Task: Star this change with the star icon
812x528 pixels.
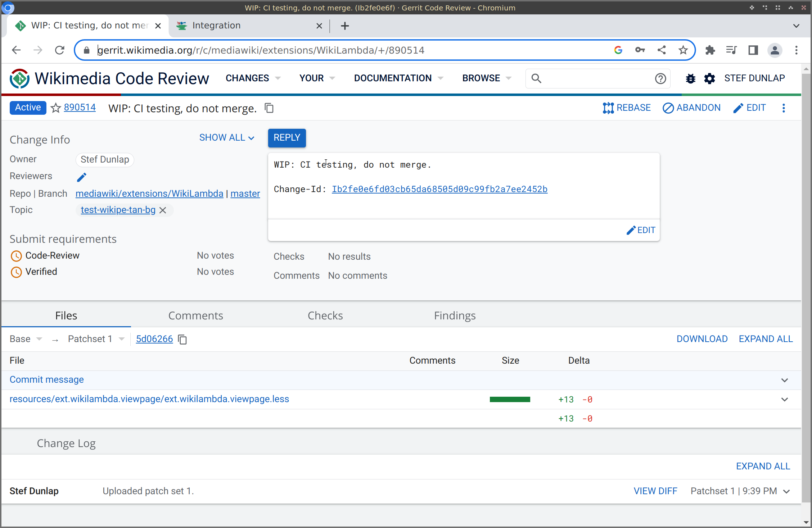Action: pyautogui.click(x=56, y=108)
